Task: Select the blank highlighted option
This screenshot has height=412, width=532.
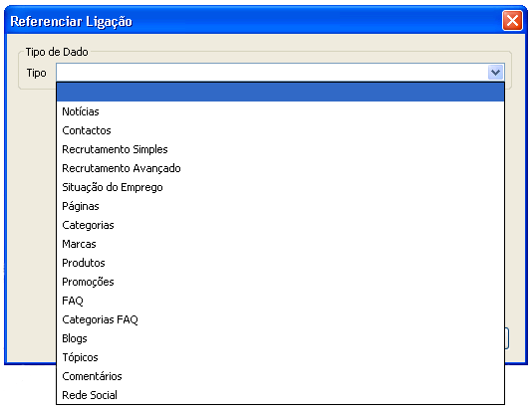Action: click(x=280, y=93)
